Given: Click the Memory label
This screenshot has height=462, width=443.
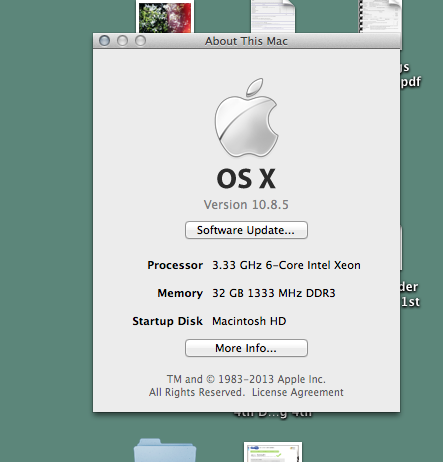Looking at the screenshot, I should pos(180,293).
